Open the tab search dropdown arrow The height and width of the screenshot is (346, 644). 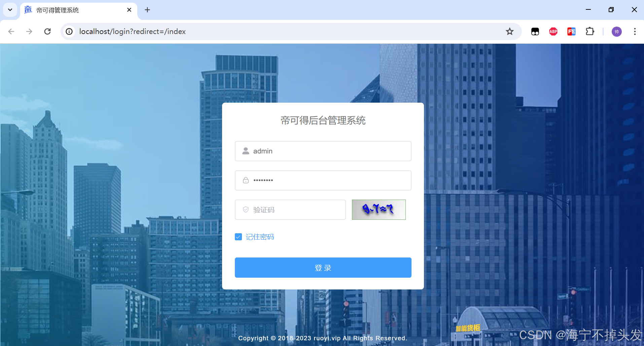coord(10,10)
